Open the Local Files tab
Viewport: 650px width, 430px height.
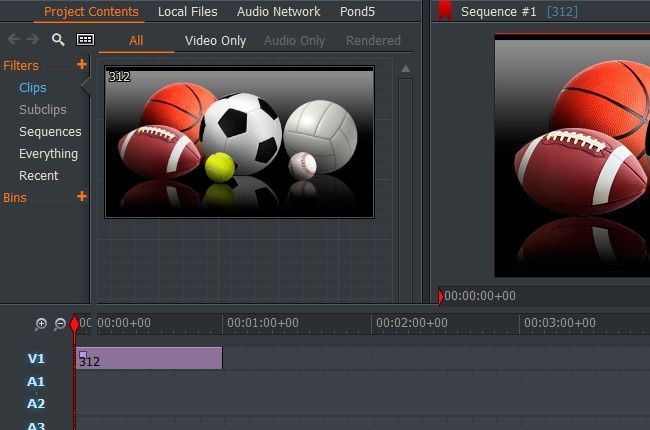coord(187,12)
